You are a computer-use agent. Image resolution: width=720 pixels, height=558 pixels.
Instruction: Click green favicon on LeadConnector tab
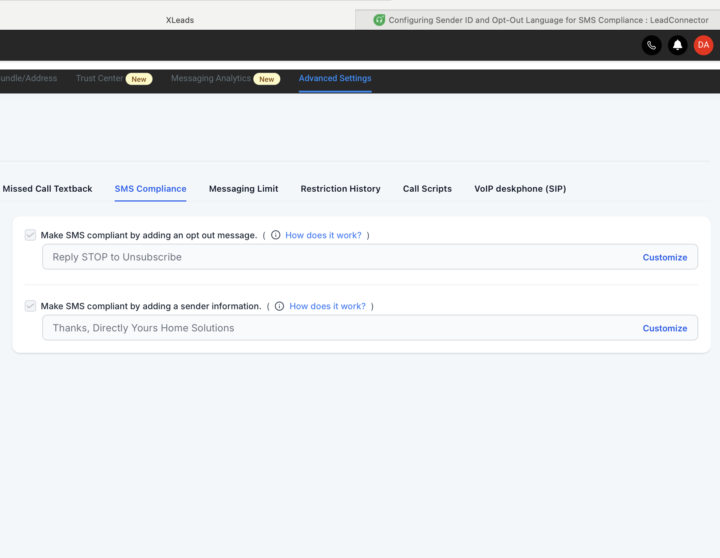click(379, 20)
